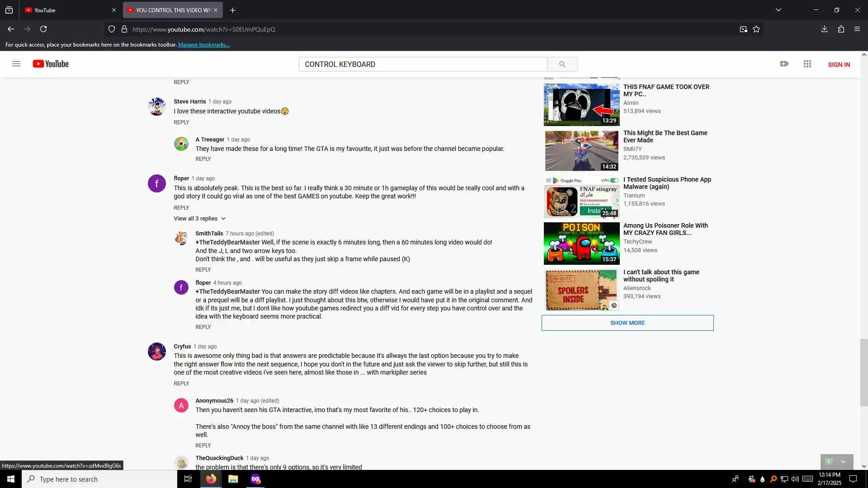Open Among Us Poisoner video thumbnail
868x488 pixels.
point(581,243)
